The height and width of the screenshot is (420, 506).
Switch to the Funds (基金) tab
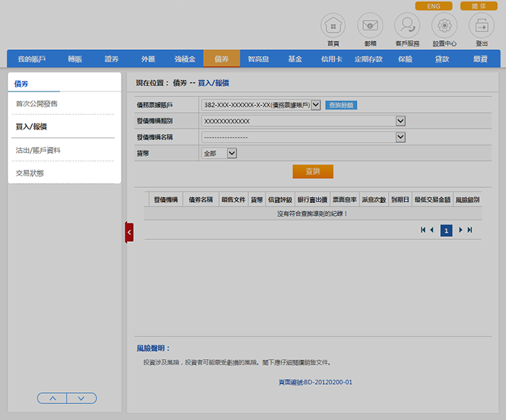(295, 59)
